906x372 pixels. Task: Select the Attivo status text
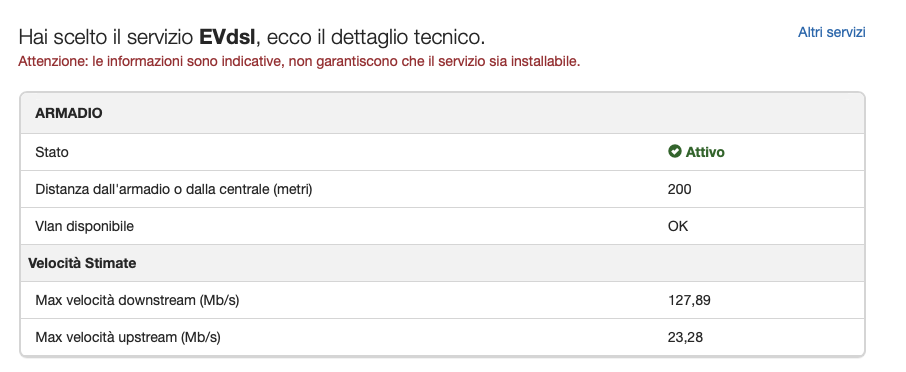tap(705, 152)
